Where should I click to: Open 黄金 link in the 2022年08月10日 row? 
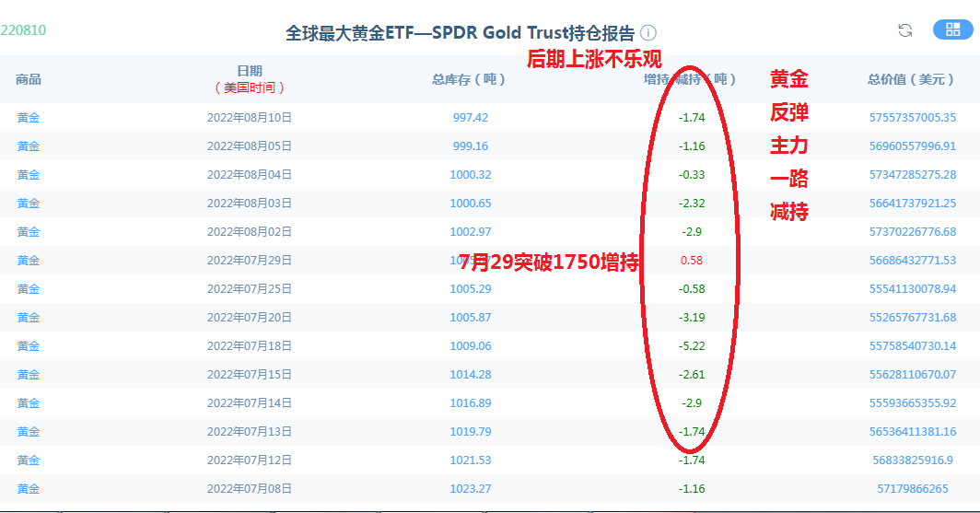tap(29, 118)
